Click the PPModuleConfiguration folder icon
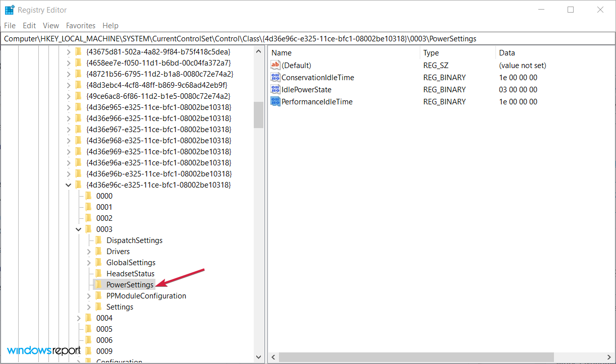The height and width of the screenshot is (364, 616). [x=98, y=295]
